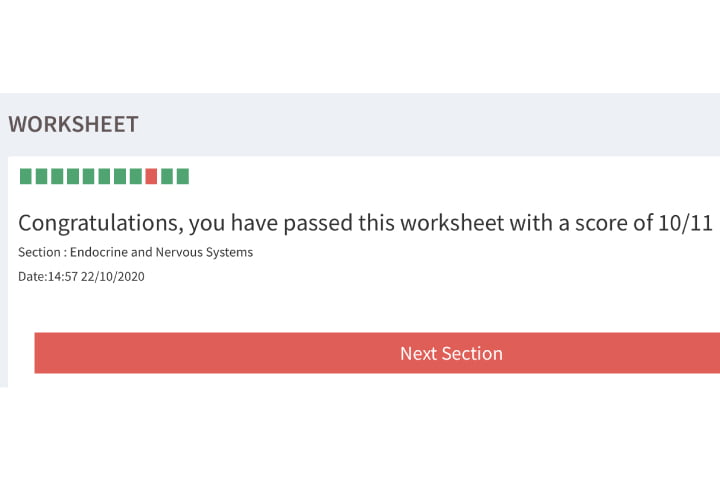Click the date 14:57 22/10/2020 text
The width and height of the screenshot is (720, 480).
tap(96, 276)
